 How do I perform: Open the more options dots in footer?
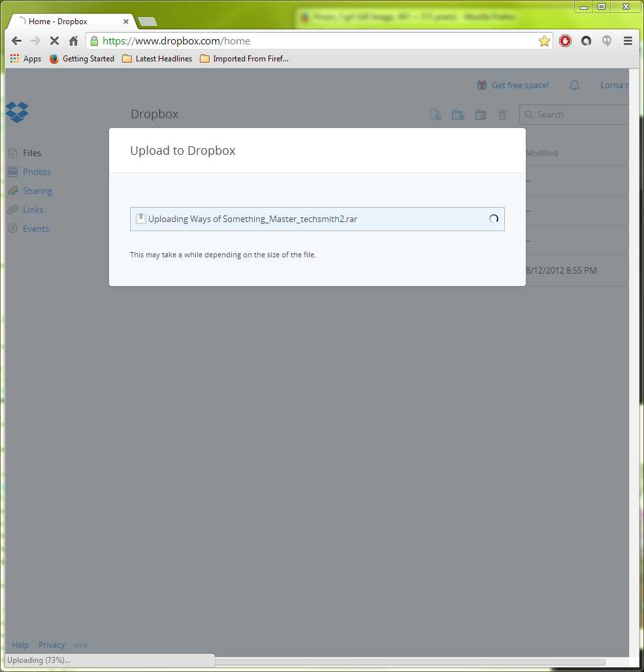[x=80, y=645]
